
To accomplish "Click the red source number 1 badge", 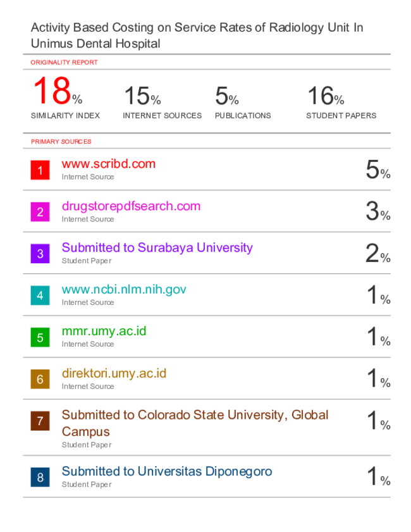I will click(40, 170).
